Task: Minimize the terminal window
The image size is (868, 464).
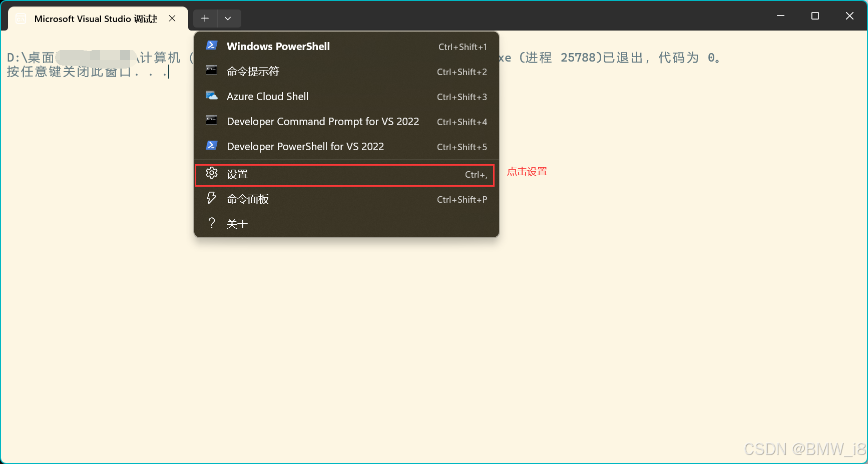Action: click(780, 16)
